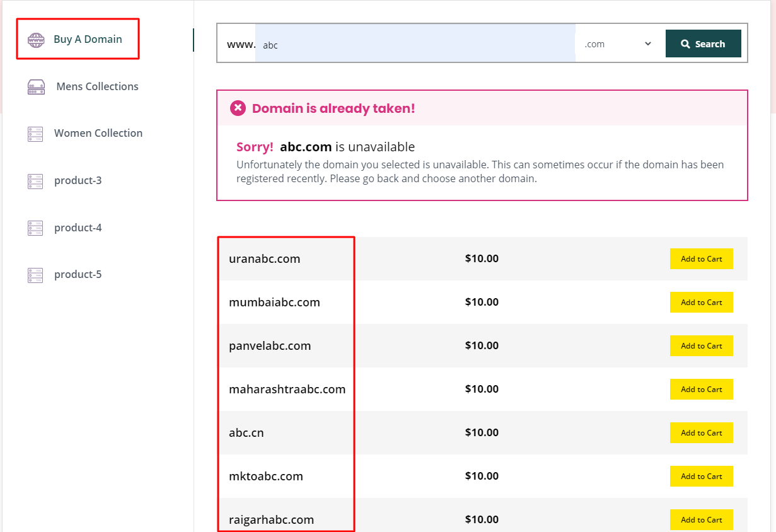
Task: Click the product-3 sidebar icon
Action: (x=35, y=181)
